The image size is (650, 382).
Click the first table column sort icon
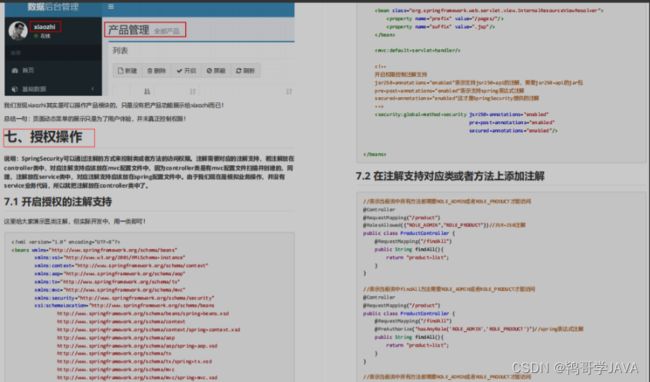click(x=147, y=91)
